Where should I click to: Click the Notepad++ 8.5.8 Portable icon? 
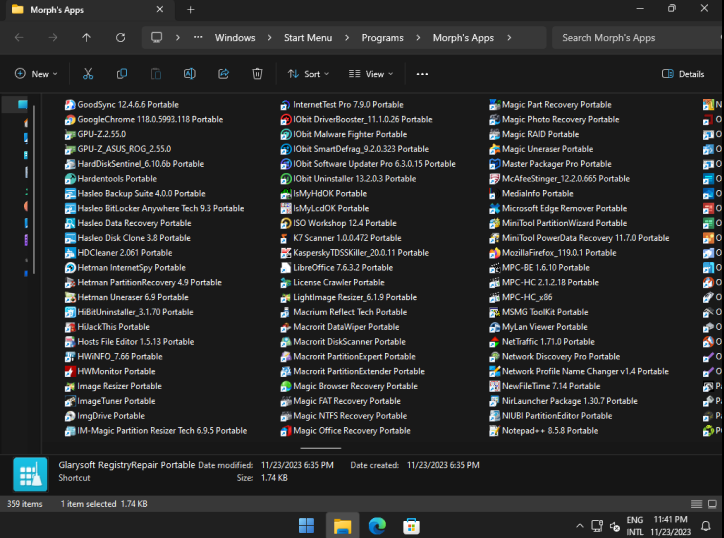pos(494,431)
